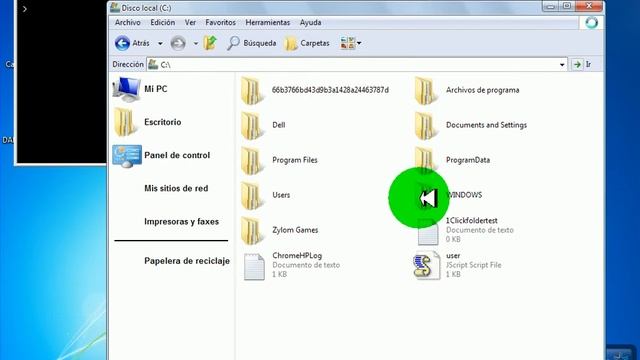Select the user JScript file icon
This screenshot has width=640, height=360.
pyautogui.click(x=427, y=265)
